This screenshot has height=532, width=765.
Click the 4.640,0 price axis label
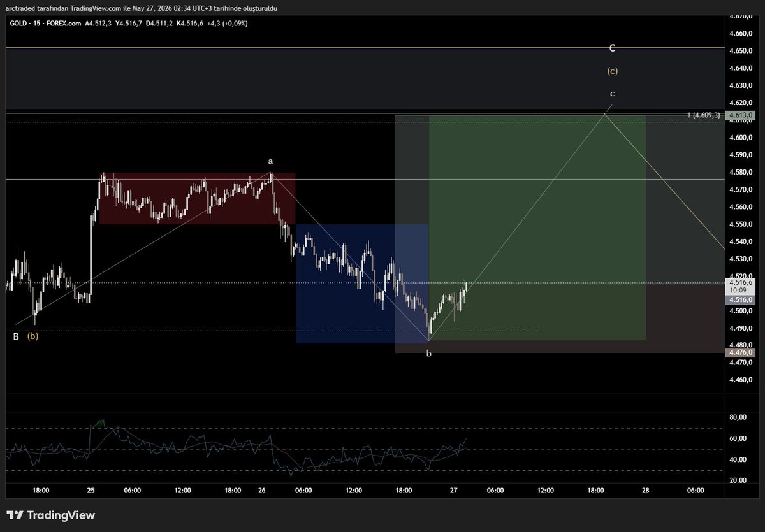[x=741, y=68]
